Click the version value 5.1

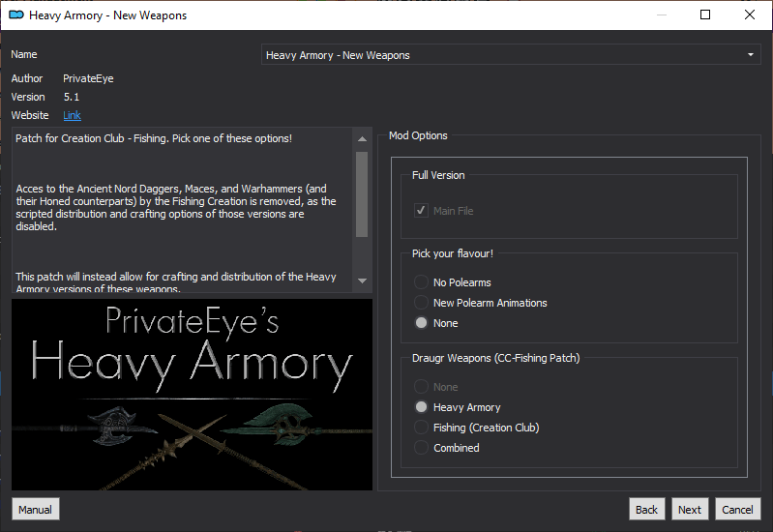click(72, 97)
